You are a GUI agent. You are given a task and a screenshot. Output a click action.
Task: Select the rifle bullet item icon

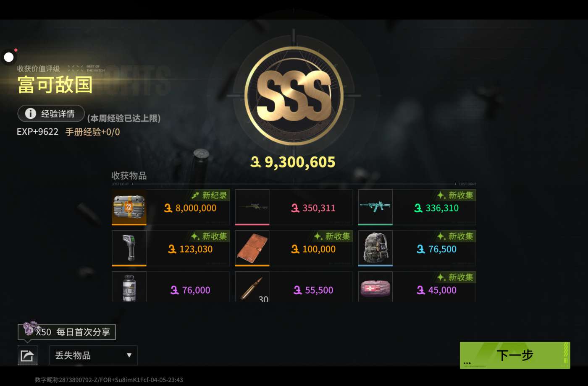coord(252,287)
